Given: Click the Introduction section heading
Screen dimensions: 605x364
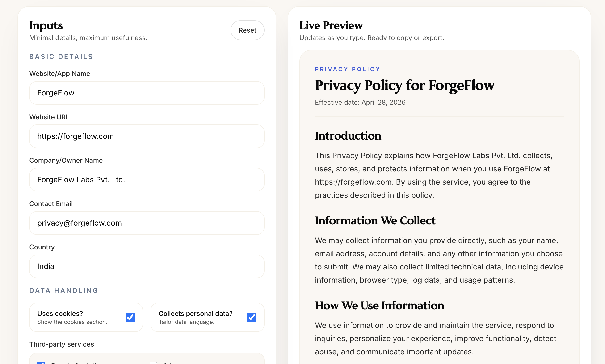Looking at the screenshot, I should [x=348, y=136].
